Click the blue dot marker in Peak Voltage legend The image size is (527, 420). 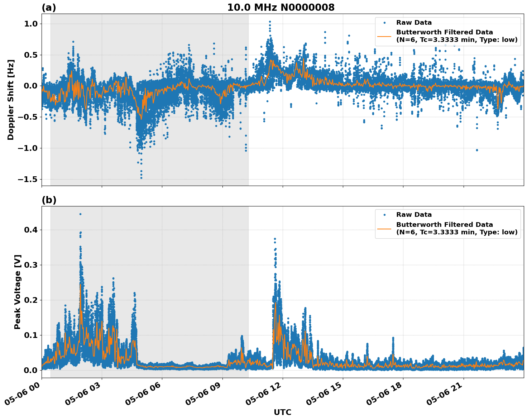coord(384,215)
